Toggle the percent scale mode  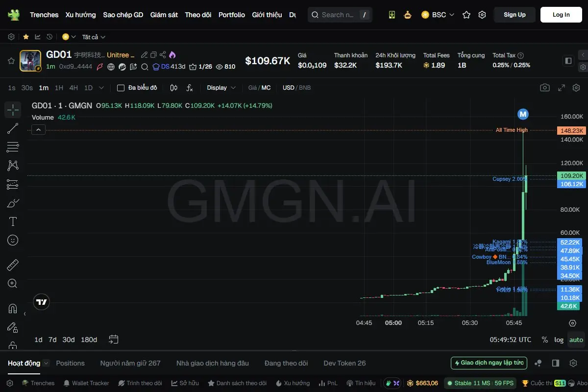point(544,340)
